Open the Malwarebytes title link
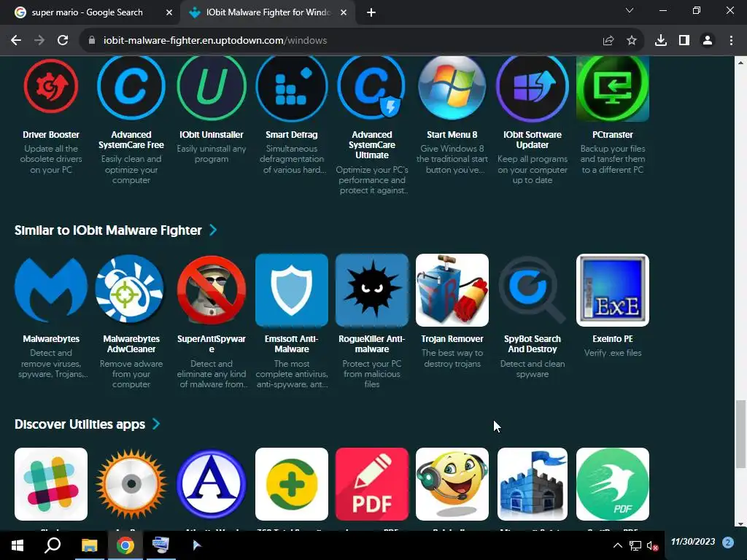The image size is (747, 560). (51, 339)
